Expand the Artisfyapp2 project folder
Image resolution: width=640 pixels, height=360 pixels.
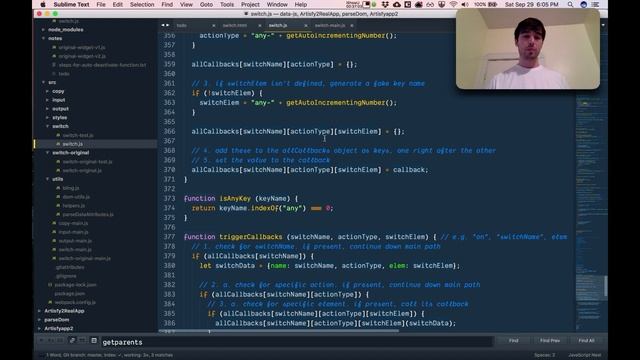(40, 329)
